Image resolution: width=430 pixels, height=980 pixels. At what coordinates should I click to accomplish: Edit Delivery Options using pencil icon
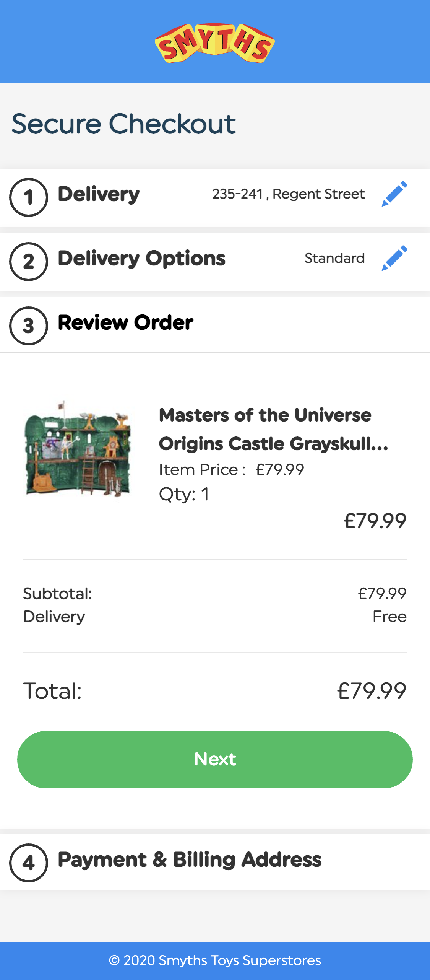pyautogui.click(x=394, y=258)
